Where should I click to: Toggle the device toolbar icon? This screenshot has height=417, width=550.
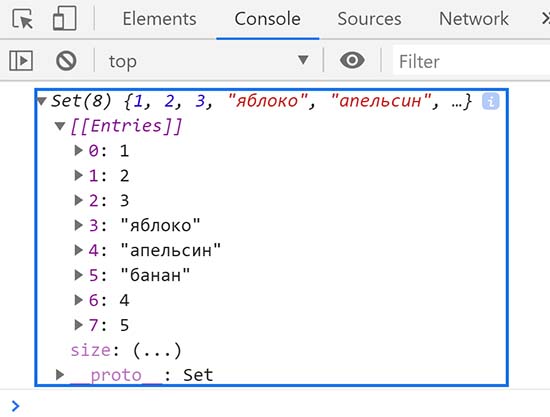pos(65,19)
